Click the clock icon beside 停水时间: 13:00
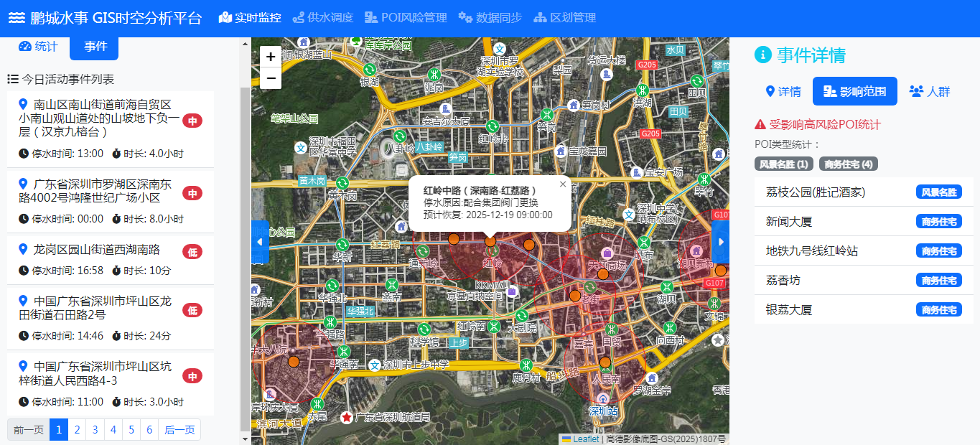Viewport: 980px width, 445px height. (24, 154)
